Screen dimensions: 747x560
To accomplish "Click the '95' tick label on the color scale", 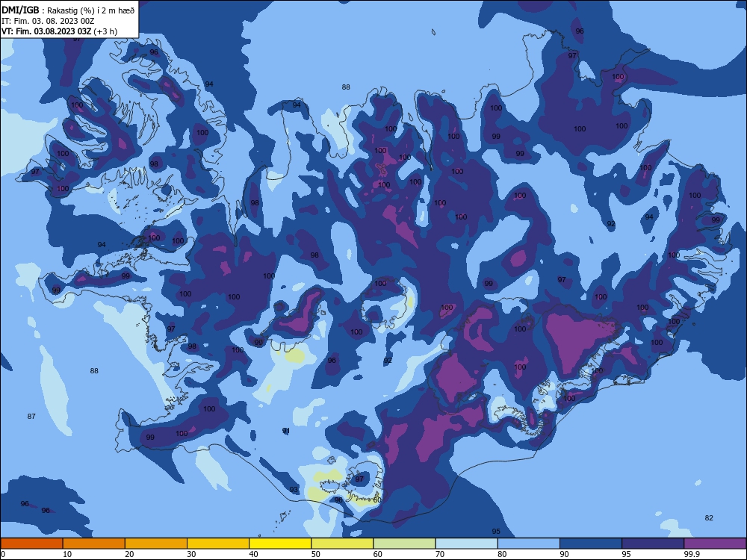I will point(627,554).
